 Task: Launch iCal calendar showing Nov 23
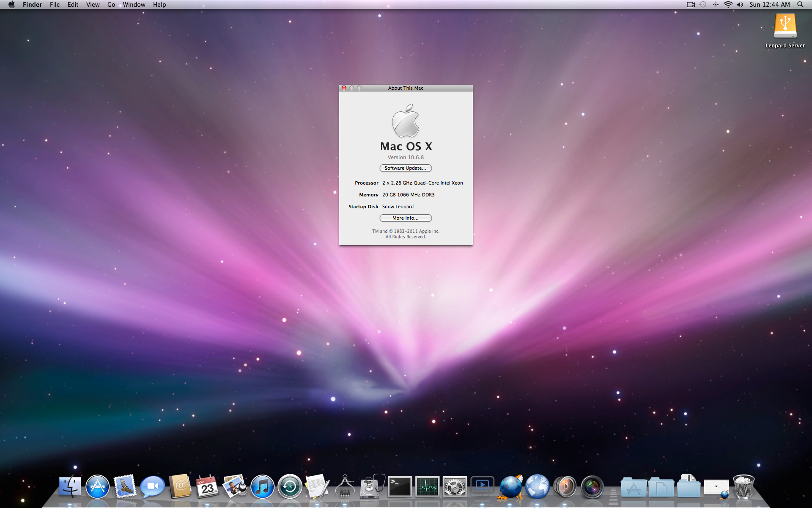(x=207, y=487)
